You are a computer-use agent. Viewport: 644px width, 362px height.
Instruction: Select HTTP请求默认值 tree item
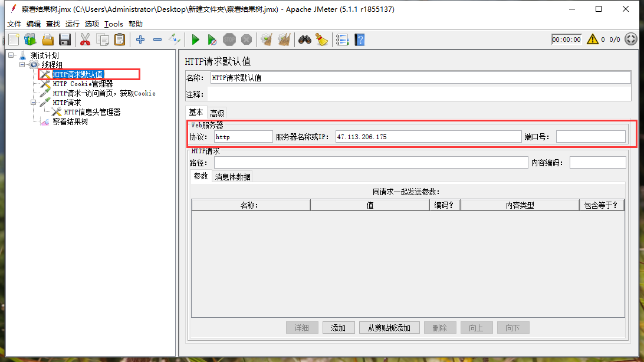click(x=78, y=74)
